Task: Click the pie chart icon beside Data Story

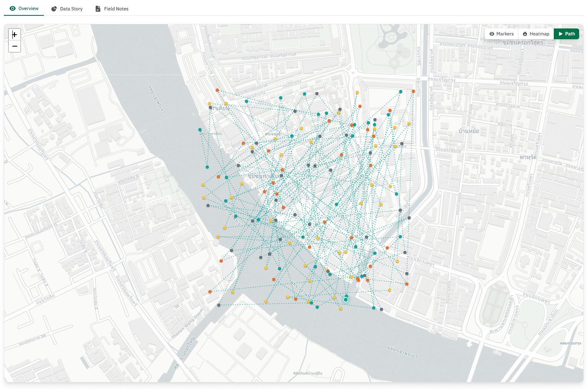Action: click(x=54, y=9)
